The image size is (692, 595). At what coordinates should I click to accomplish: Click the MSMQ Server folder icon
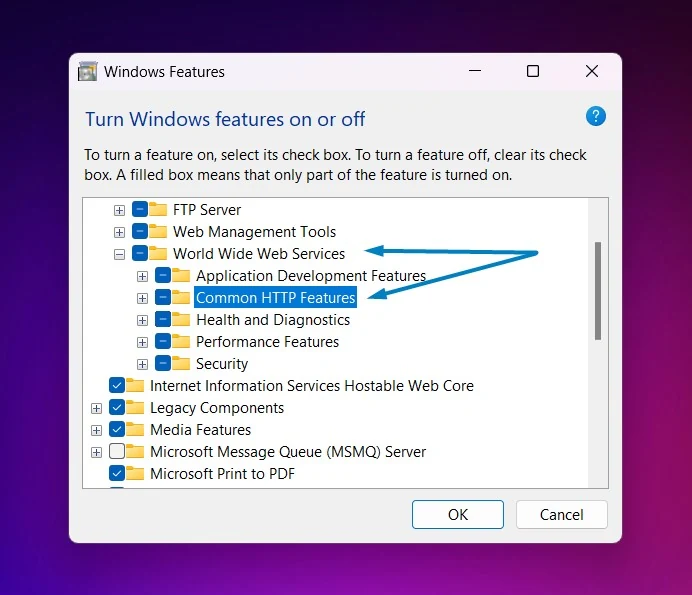point(135,451)
